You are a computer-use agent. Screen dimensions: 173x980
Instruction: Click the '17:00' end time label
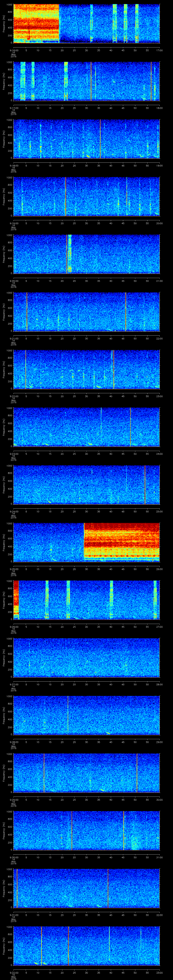[x=159, y=50]
